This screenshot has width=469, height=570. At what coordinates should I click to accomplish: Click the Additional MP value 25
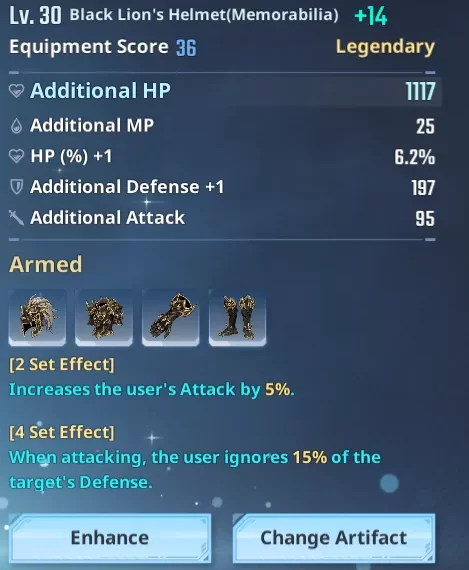pos(425,127)
